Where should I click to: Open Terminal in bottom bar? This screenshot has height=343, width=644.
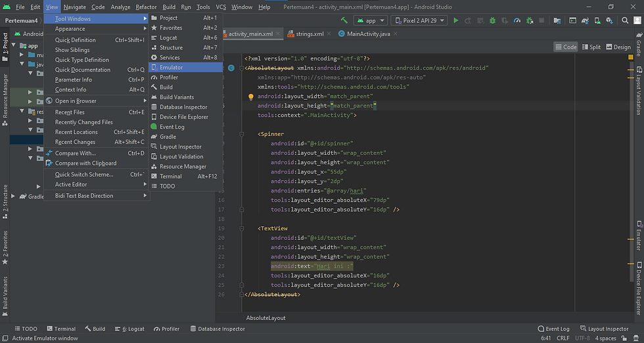tap(61, 329)
